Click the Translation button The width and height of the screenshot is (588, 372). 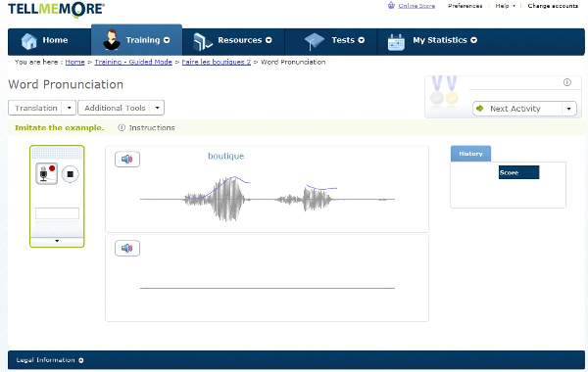pos(36,108)
